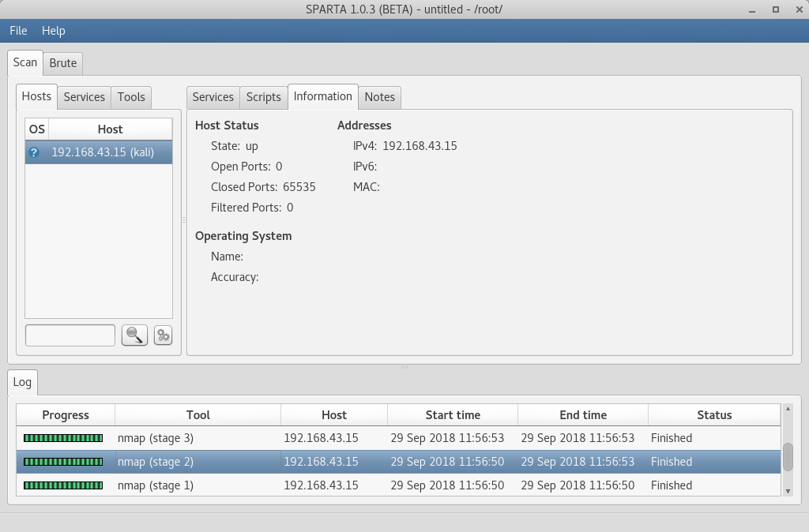Select the nmap (stage 3) log row
The width and height of the screenshot is (809, 532).
click(x=398, y=438)
